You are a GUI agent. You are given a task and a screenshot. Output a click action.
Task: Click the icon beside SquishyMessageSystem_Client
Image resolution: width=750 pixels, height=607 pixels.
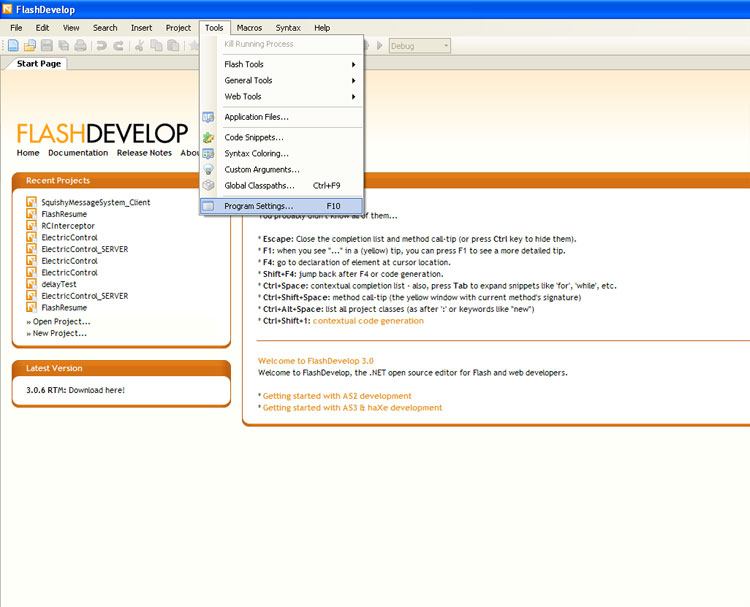click(32, 202)
